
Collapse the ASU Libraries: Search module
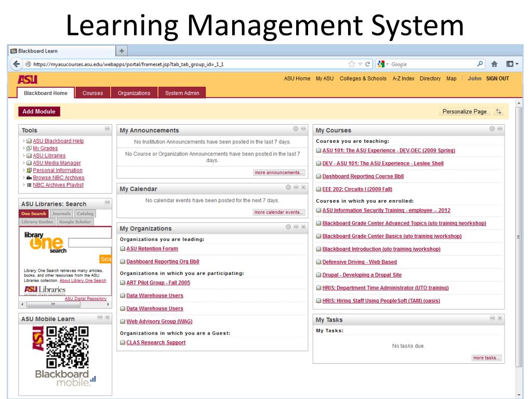[x=107, y=203]
